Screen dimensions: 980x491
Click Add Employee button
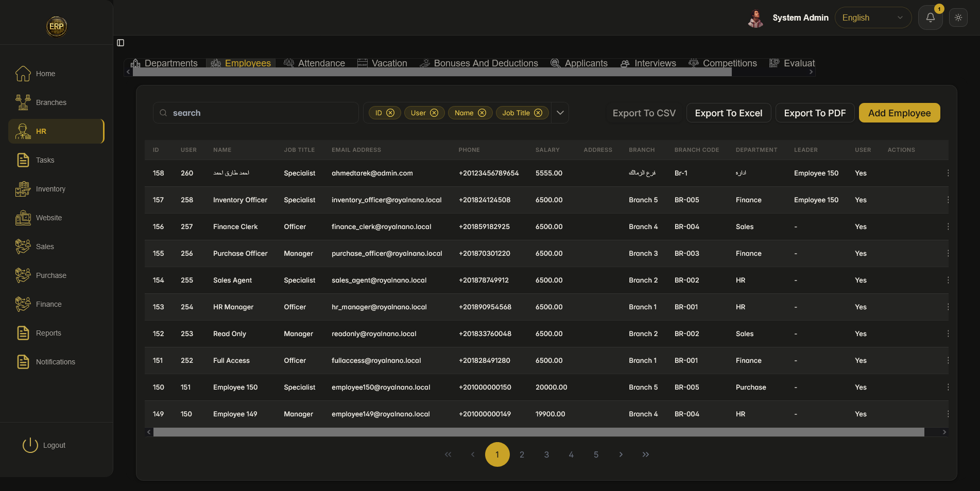(x=899, y=113)
